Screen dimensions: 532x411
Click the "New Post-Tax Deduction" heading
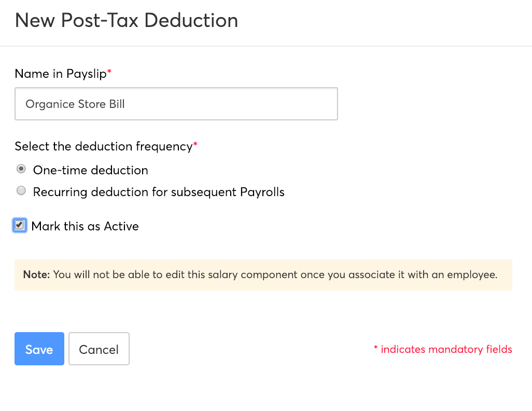(x=127, y=20)
